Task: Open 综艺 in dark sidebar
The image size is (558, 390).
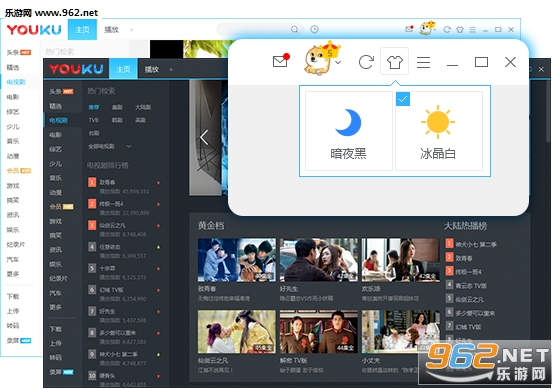Action: (x=56, y=149)
